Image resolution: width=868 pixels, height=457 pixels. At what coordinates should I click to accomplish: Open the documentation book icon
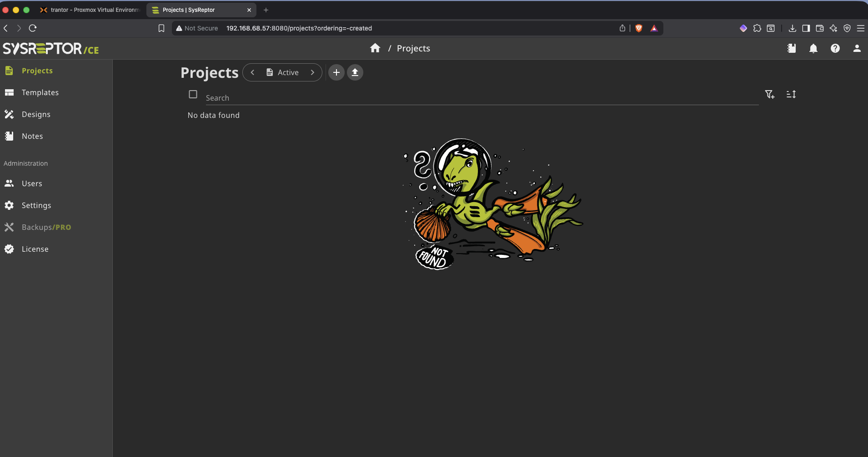point(791,49)
